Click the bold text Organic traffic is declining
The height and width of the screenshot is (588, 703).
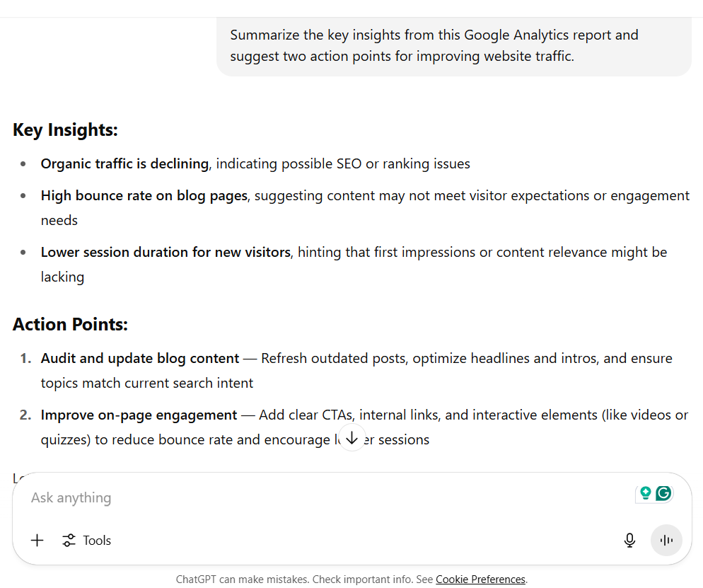point(124,163)
